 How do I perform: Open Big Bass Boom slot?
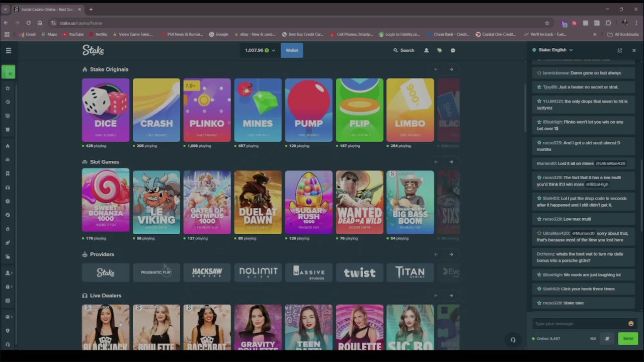point(410,202)
